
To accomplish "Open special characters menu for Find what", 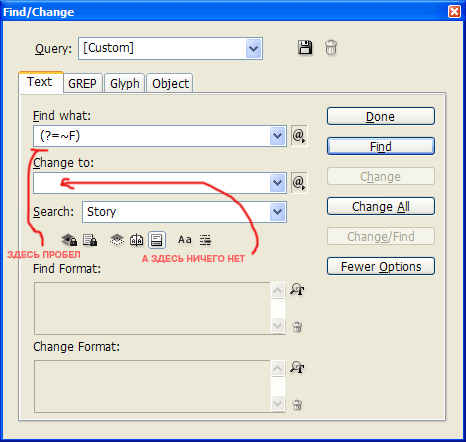I will tap(299, 136).
